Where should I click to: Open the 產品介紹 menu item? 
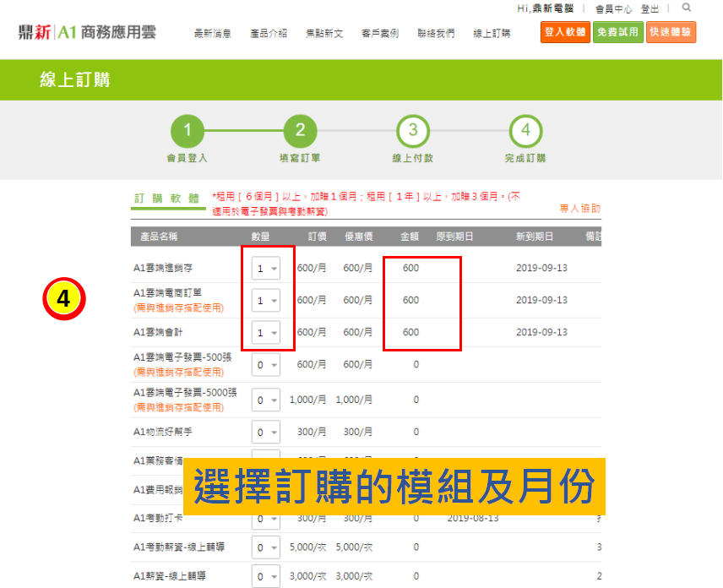(x=269, y=33)
